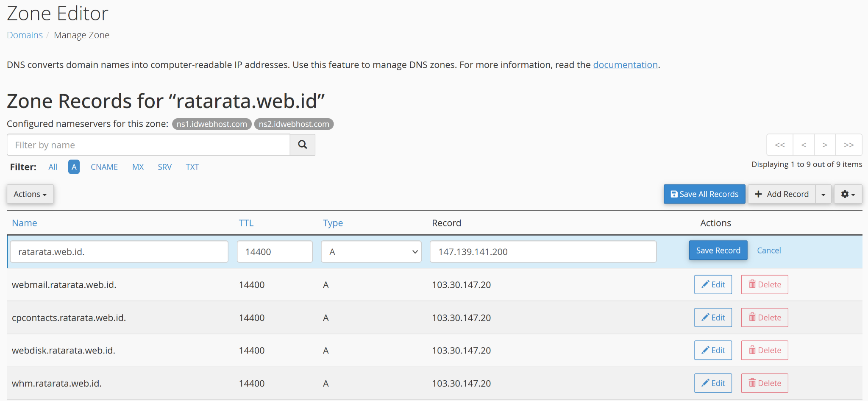Viewport: 868px width, 401px height.
Task: Jump to last page of results
Action: [x=849, y=145]
